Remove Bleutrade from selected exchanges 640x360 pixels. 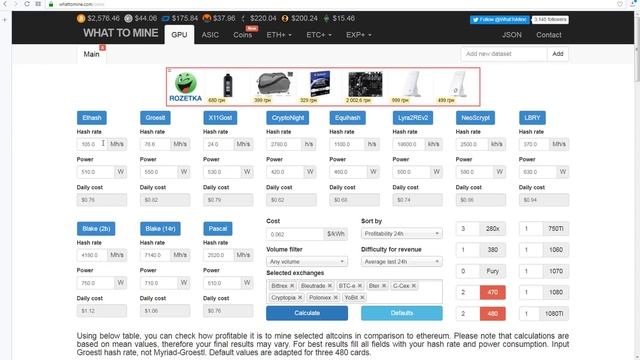click(x=330, y=286)
